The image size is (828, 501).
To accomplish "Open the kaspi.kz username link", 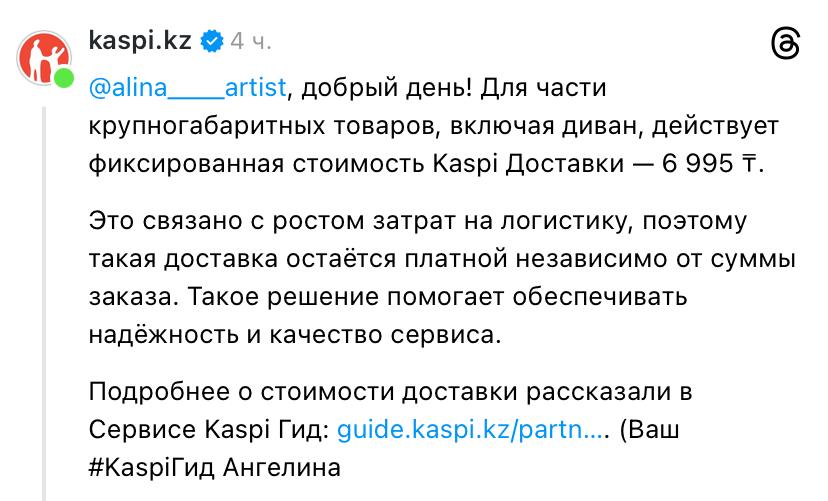I will 142,42.
